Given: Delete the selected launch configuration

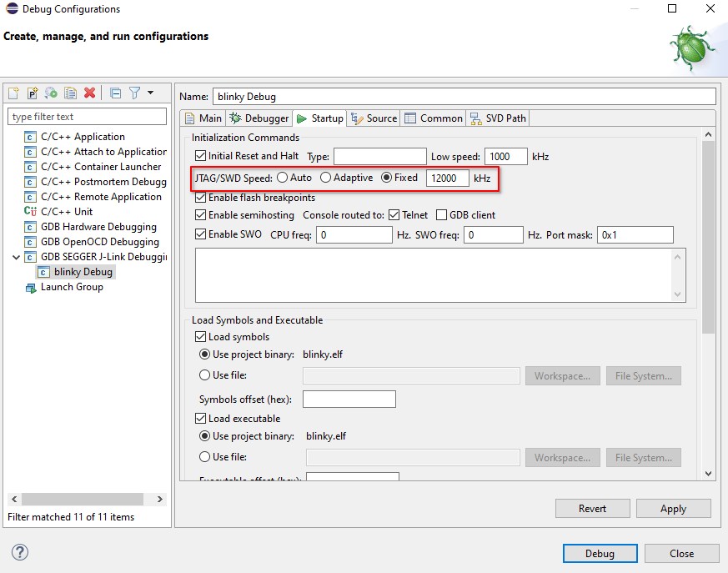Looking at the screenshot, I should coord(90,93).
